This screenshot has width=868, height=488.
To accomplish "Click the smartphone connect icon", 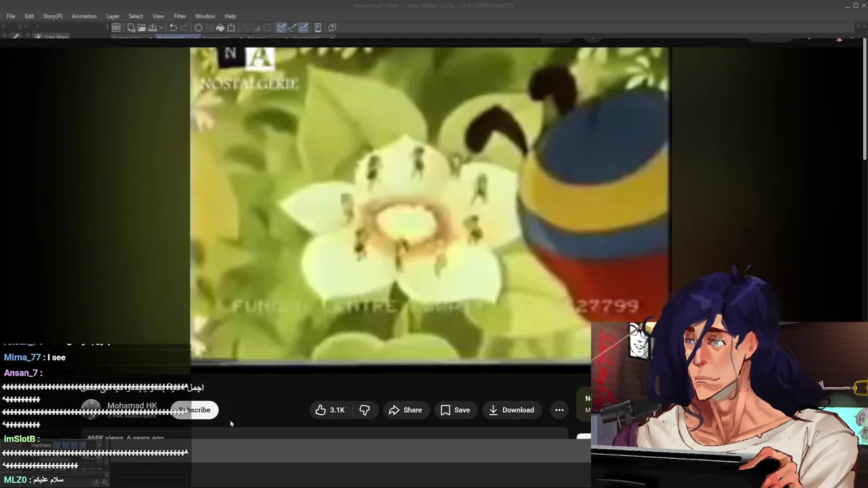I will (x=318, y=28).
